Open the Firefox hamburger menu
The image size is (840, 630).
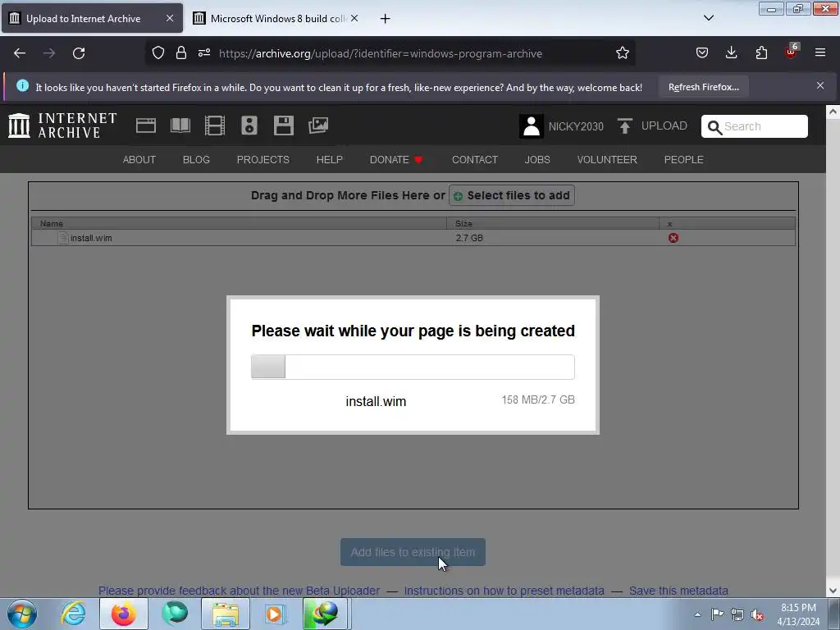(x=820, y=53)
